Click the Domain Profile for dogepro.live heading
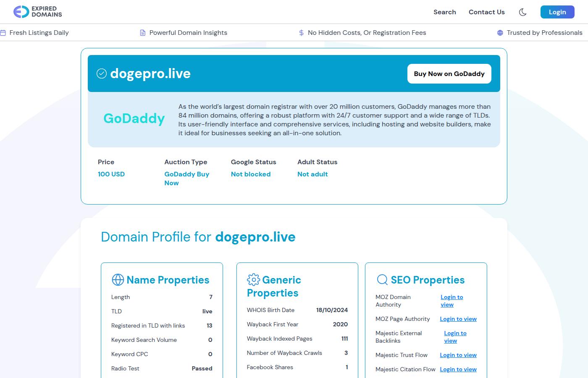The width and height of the screenshot is (588, 378). pyautogui.click(x=198, y=237)
